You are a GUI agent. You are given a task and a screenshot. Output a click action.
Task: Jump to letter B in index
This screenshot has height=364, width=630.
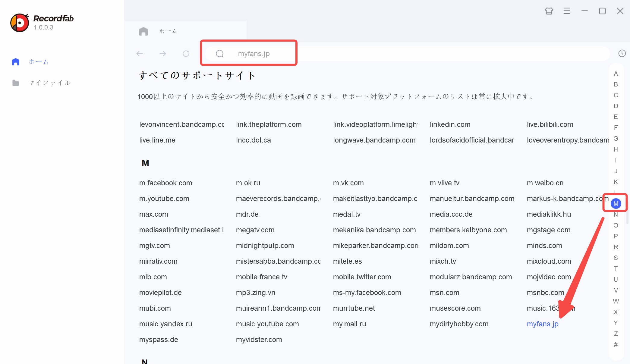tap(616, 84)
